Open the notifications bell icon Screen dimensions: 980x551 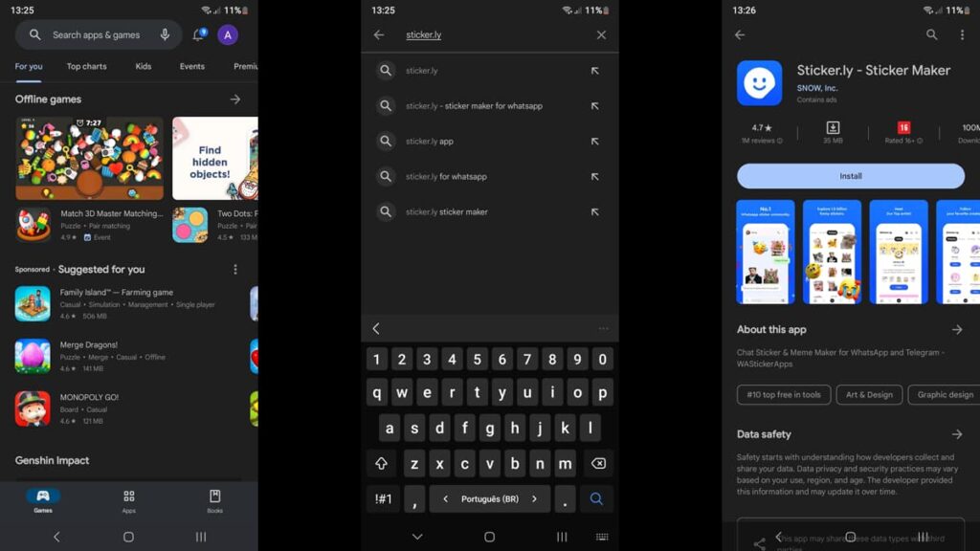198,35
